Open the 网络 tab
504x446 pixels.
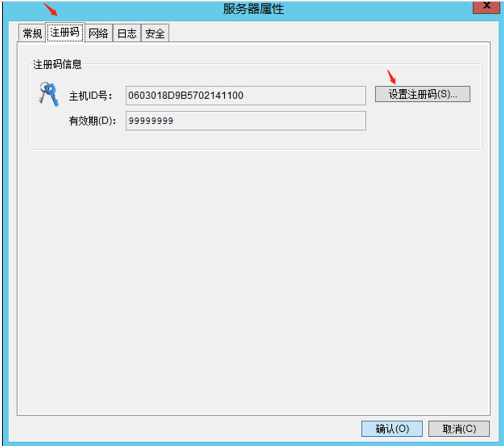pos(99,34)
